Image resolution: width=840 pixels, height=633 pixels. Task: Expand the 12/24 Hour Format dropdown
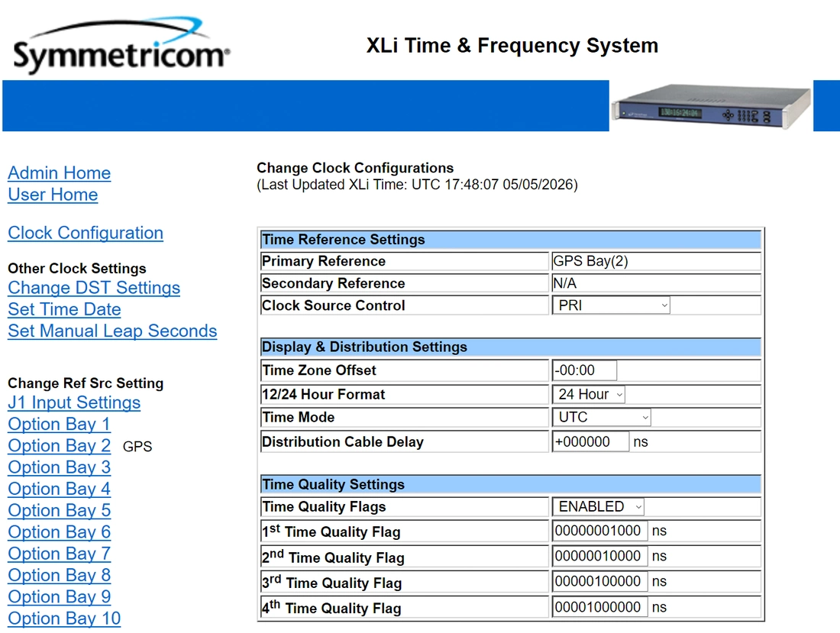click(589, 394)
